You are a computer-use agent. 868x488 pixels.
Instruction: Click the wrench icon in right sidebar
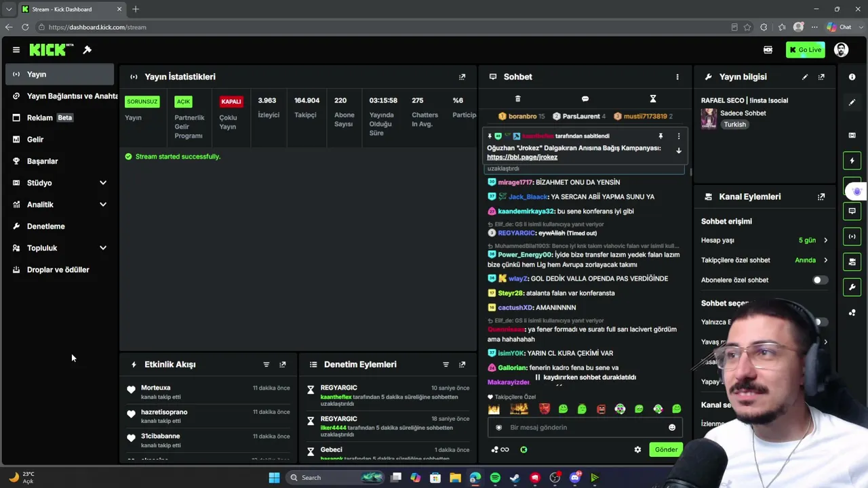(852, 287)
